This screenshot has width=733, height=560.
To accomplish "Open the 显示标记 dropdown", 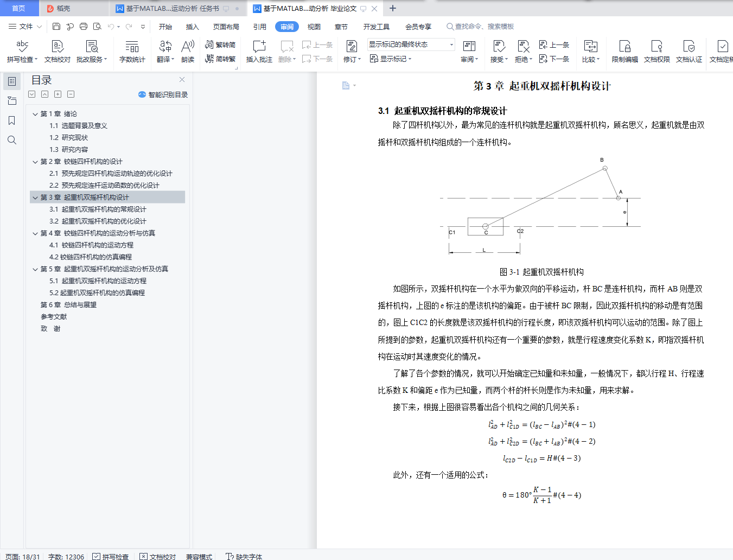I will click(x=391, y=59).
